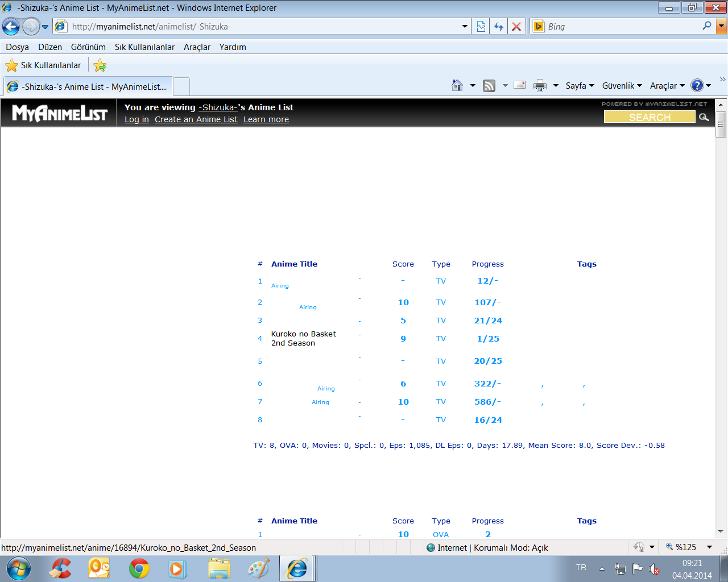Expand the RSS feeds dropdown arrow
Screen dimensions: 728x582
point(505,86)
